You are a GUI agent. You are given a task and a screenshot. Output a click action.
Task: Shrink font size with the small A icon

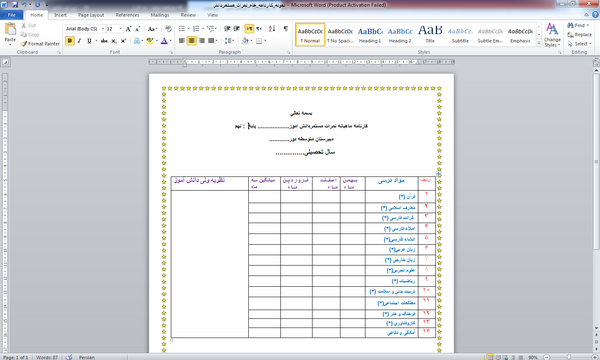(137, 29)
